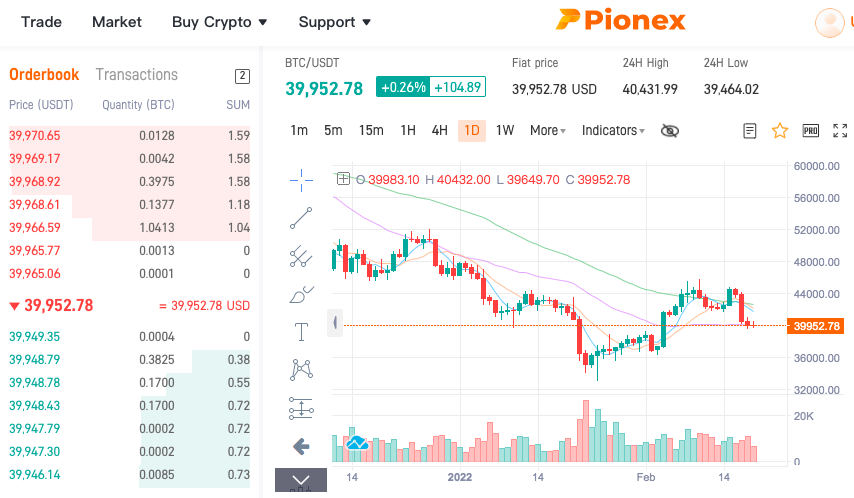Add BTC/USDT to favorites with star

780,131
